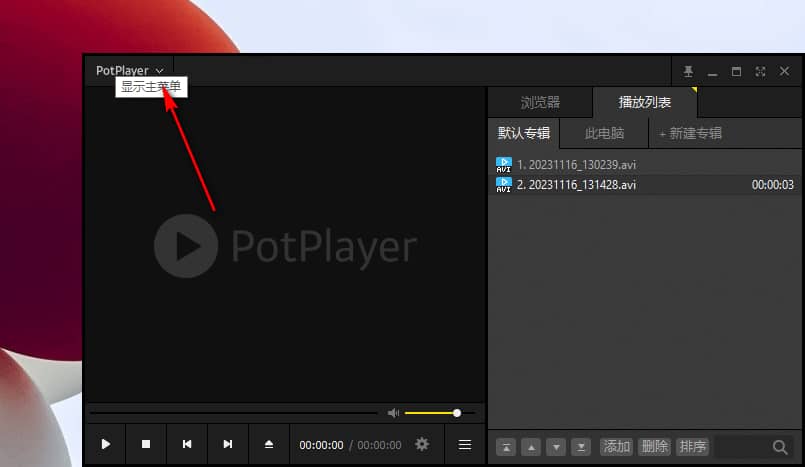The height and width of the screenshot is (467, 805).
Task: Move selected item to top of playlist
Action: tap(506, 447)
